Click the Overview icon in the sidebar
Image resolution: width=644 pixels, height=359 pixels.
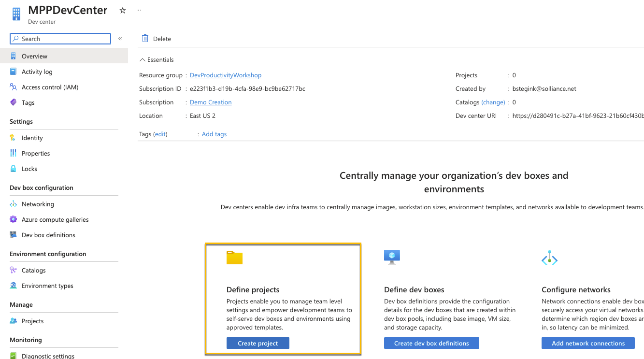point(13,56)
